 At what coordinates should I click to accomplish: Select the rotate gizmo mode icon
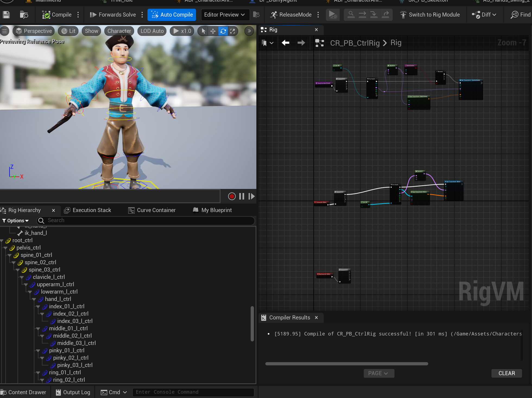(x=223, y=31)
